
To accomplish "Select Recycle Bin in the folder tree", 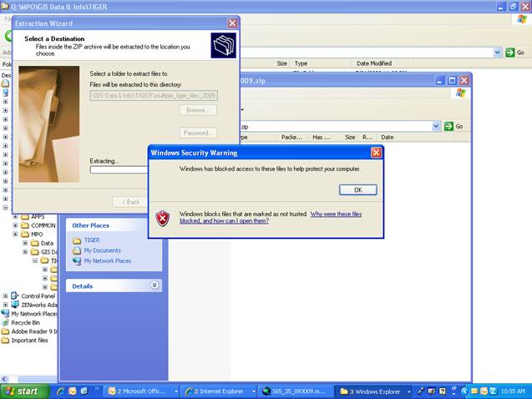I will pos(25,322).
